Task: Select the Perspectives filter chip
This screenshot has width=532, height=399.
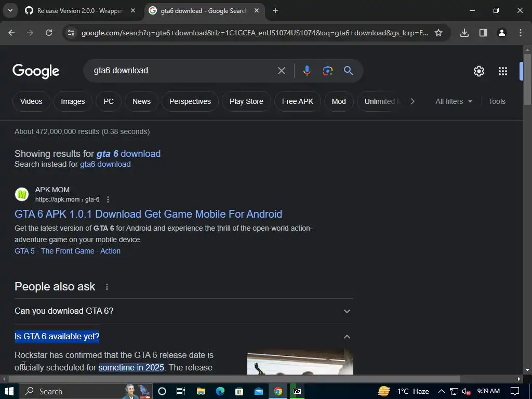Action: pyautogui.click(x=190, y=101)
